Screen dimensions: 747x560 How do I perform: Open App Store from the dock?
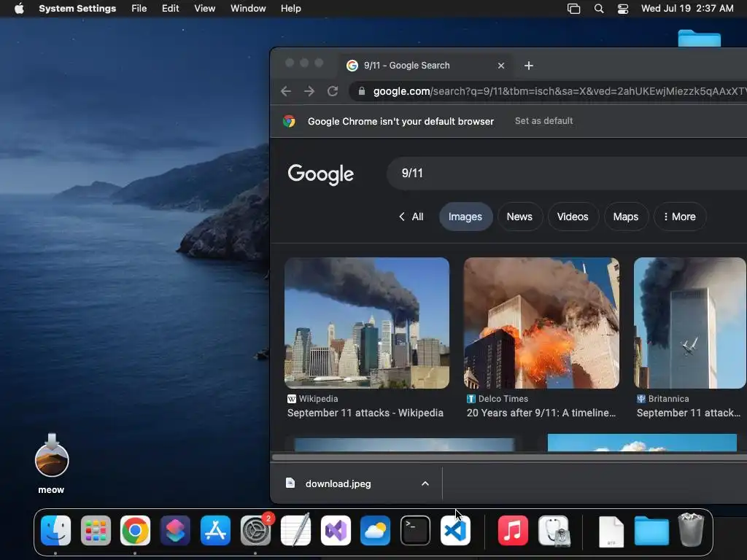(x=215, y=530)
